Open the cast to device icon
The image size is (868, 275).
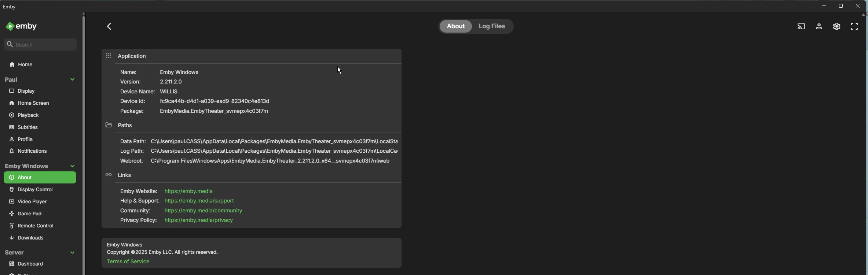click(x=801, y=27)
